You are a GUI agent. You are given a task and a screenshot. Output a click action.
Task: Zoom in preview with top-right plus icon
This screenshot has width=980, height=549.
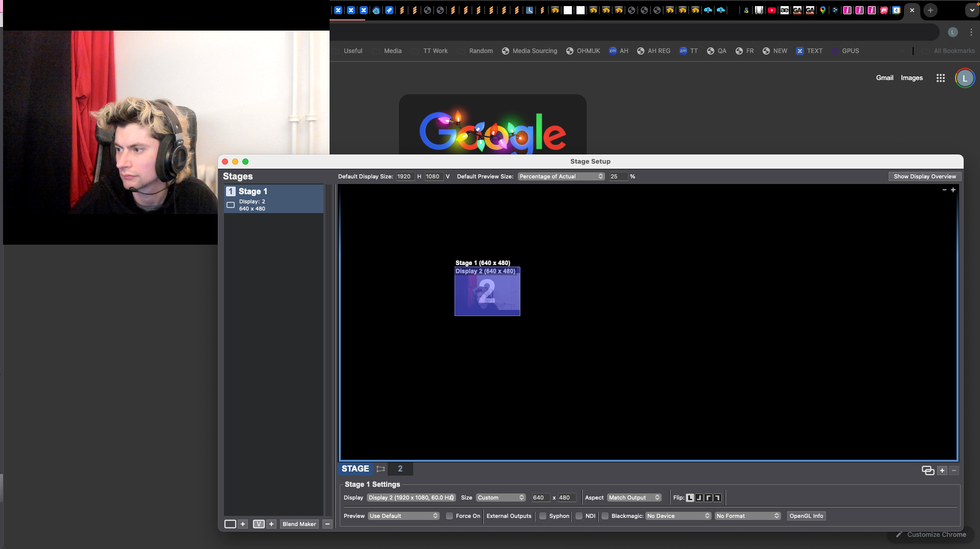[953, 190]
